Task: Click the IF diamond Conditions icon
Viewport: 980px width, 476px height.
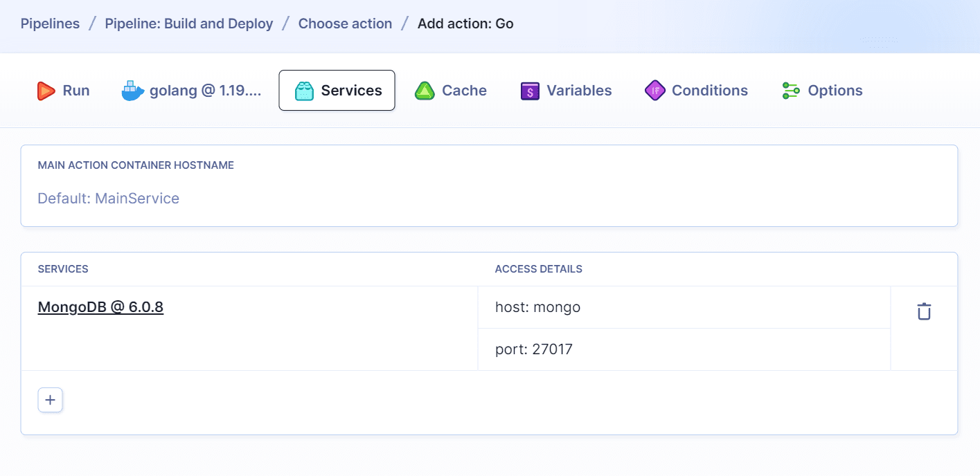Action: pyautogui.click(x=654, y=91)
